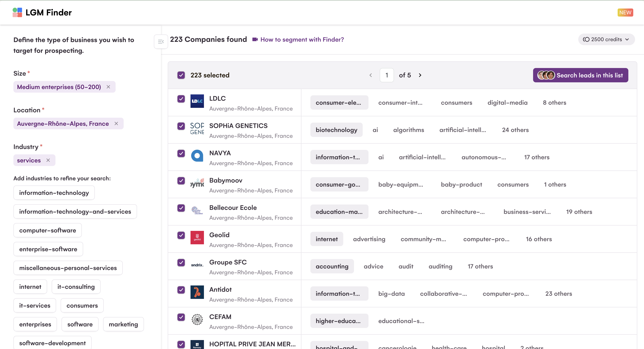Add computer-software industry chip
The height and width of the screenshot is (349, 644).
click(47, 230)
